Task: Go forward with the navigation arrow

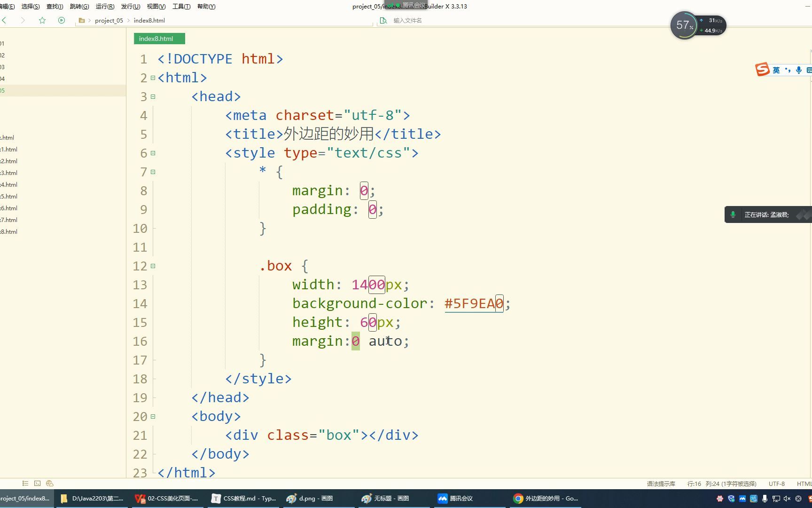Action: [23, 20]
